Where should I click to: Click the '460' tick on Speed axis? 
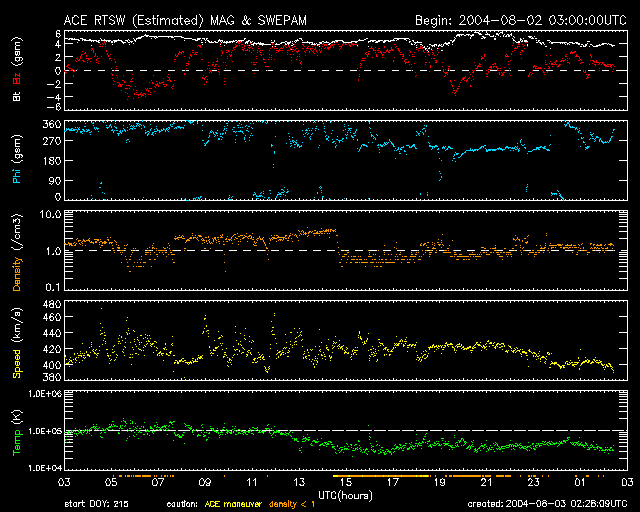(x=51, y=317)
